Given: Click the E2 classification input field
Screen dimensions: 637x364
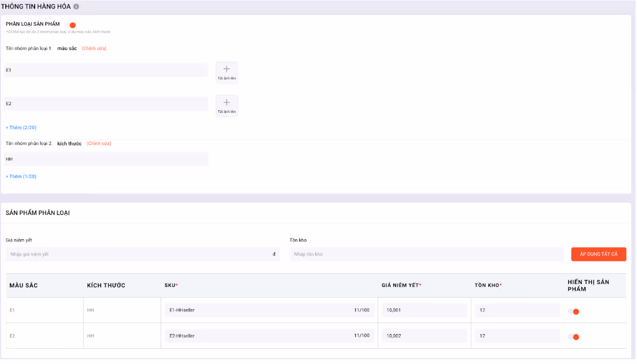Looking at the screenshot, I should [x=106, y=104].
